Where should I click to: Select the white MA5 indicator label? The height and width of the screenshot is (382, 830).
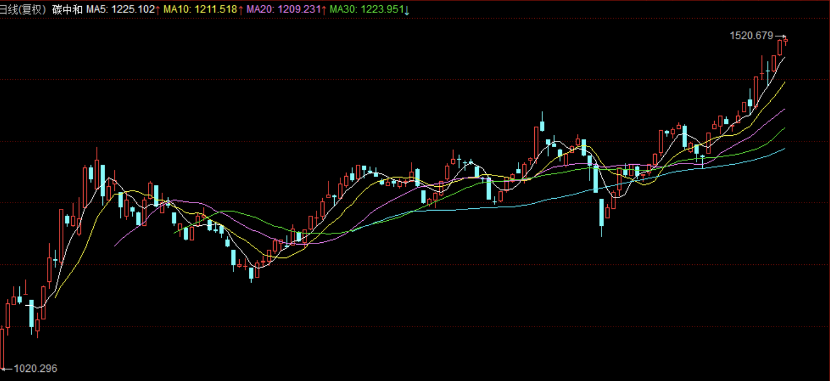(x=121, y=10)
